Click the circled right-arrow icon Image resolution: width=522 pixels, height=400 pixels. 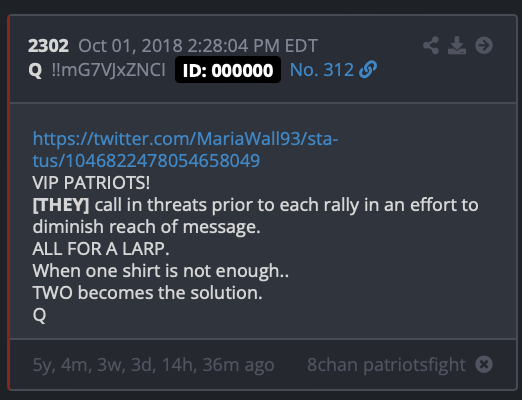pos(484,45)
